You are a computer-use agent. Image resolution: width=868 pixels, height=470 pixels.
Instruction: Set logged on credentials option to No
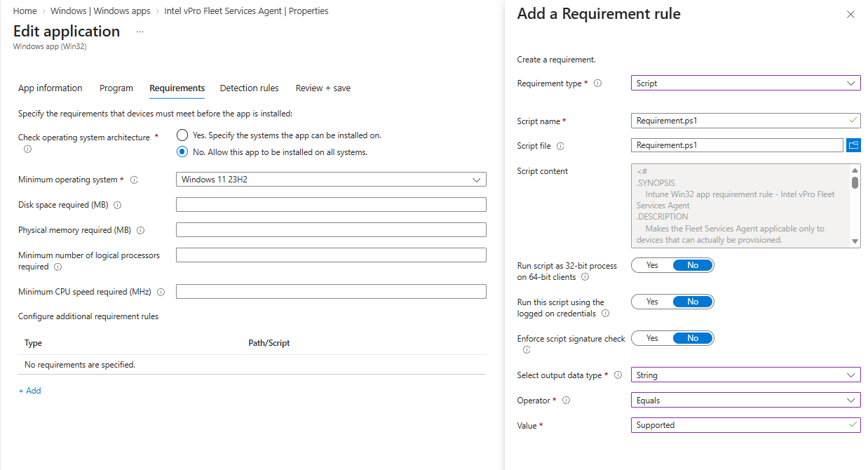[693, 302]
